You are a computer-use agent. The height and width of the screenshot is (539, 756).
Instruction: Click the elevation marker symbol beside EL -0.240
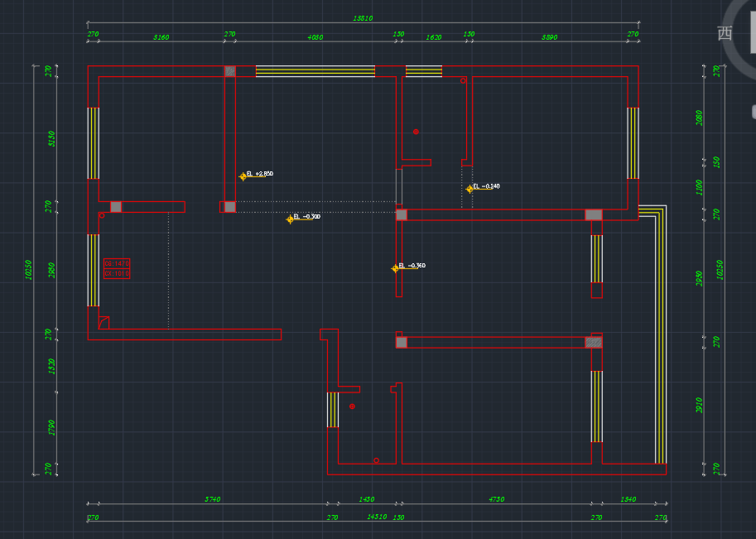(x=469, y=189)
